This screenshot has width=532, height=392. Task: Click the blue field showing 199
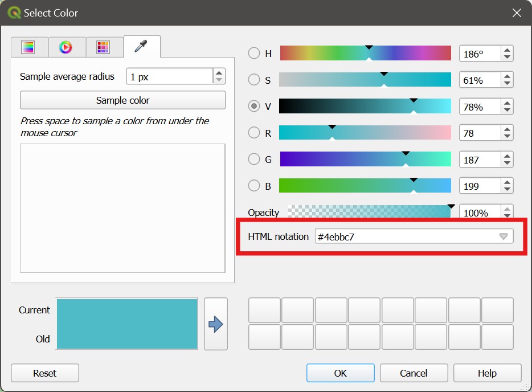pos(480,186)
